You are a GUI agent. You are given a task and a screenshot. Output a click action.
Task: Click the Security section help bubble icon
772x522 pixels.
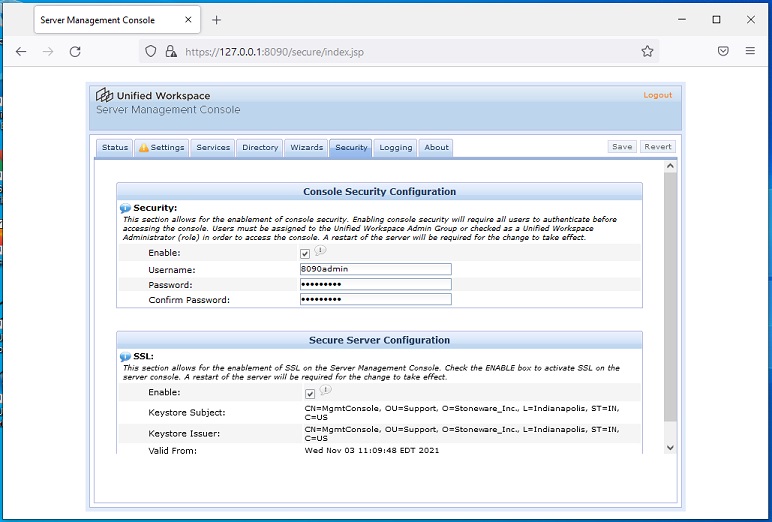coord(125,208)
